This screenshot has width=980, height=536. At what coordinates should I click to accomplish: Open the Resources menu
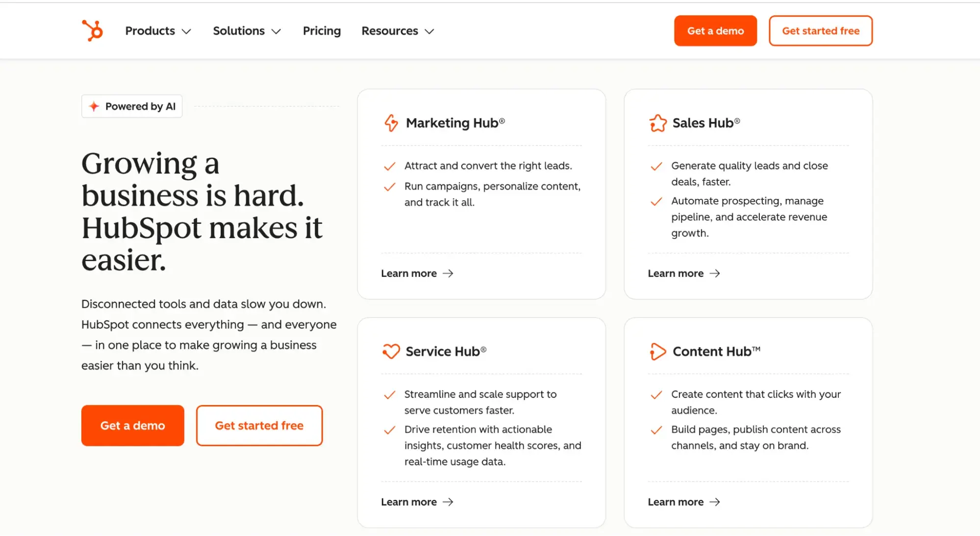coord(398,31)
